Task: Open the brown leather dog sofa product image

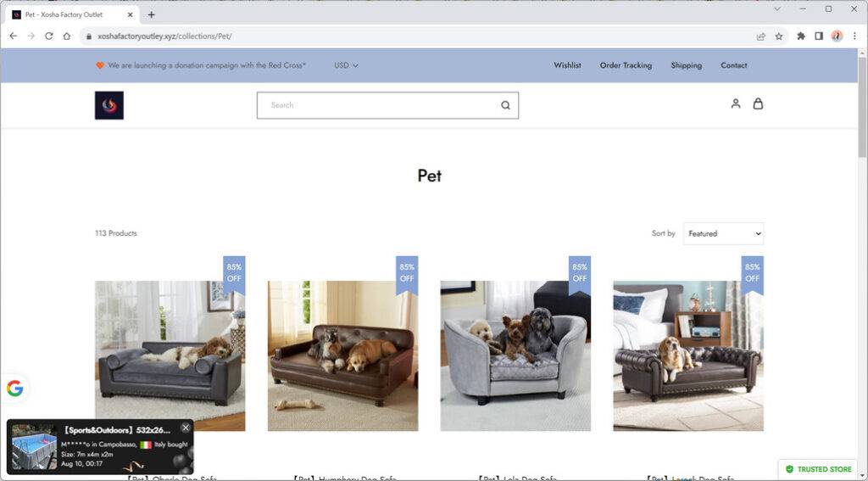Action: 342,355
